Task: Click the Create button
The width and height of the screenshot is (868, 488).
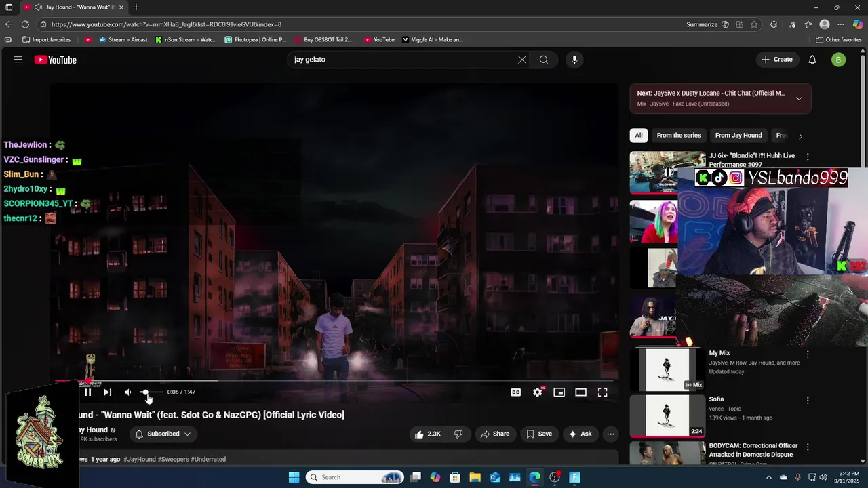Action: coord(777,60)
